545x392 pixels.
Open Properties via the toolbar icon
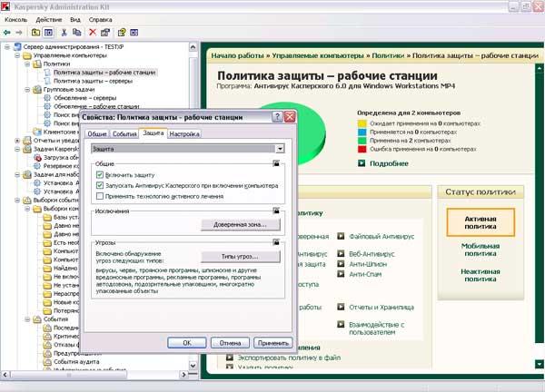[x=105, y=33]
